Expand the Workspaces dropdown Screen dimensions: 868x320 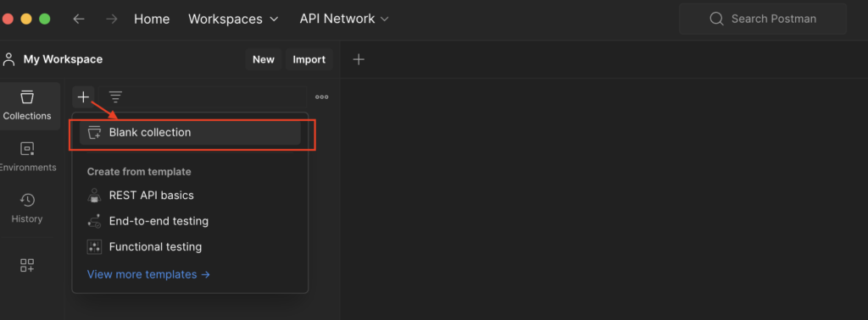click(x=233, y=19)
